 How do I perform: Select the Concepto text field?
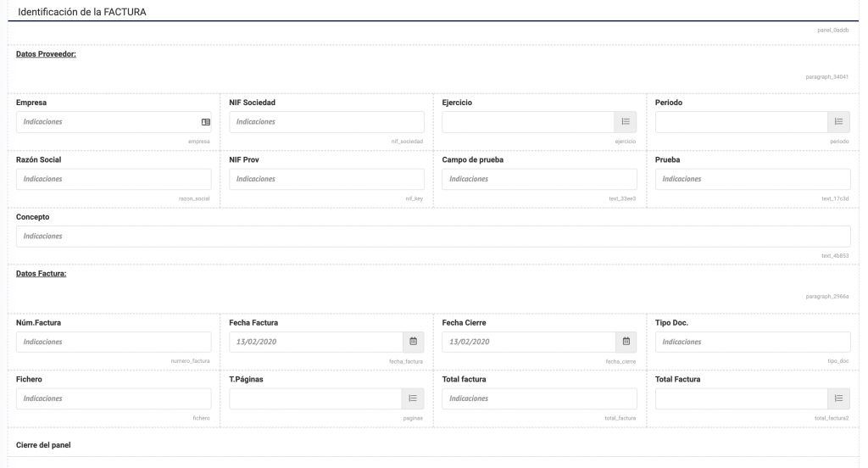coord(433,237)
